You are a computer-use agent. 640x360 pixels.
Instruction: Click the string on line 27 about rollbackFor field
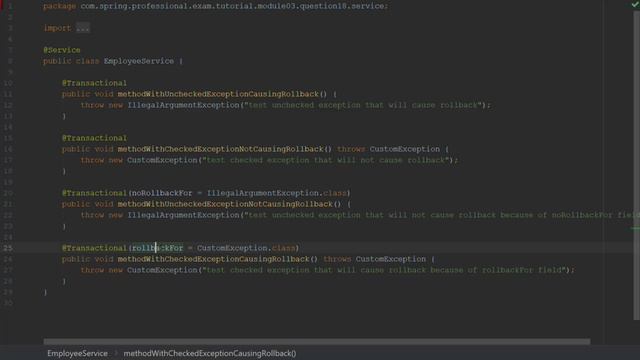click(384, 270)
